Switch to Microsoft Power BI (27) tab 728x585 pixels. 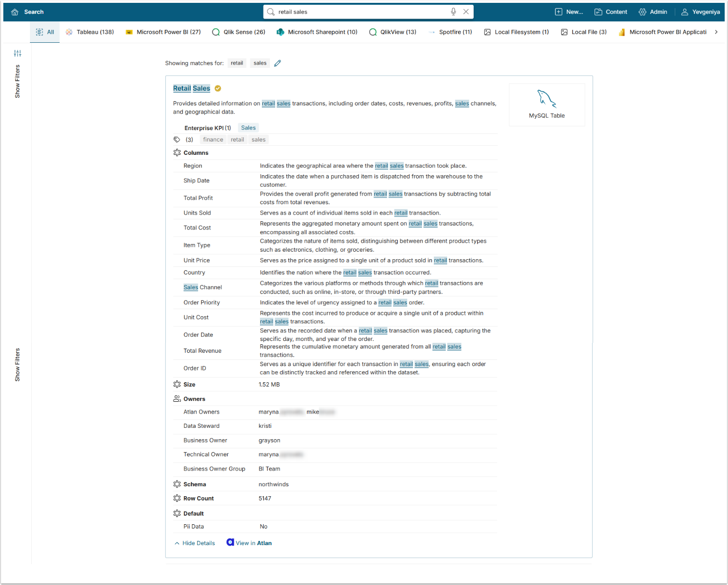(x=163, y=32)
